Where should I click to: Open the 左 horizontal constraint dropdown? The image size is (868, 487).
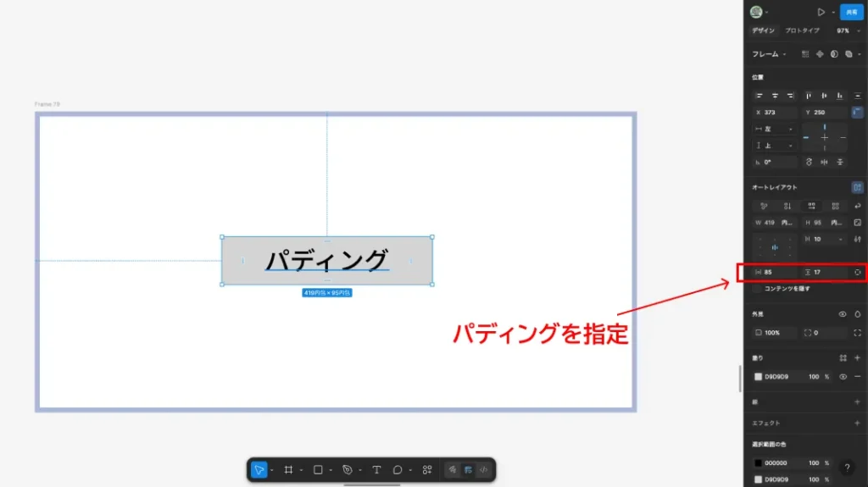776,130
